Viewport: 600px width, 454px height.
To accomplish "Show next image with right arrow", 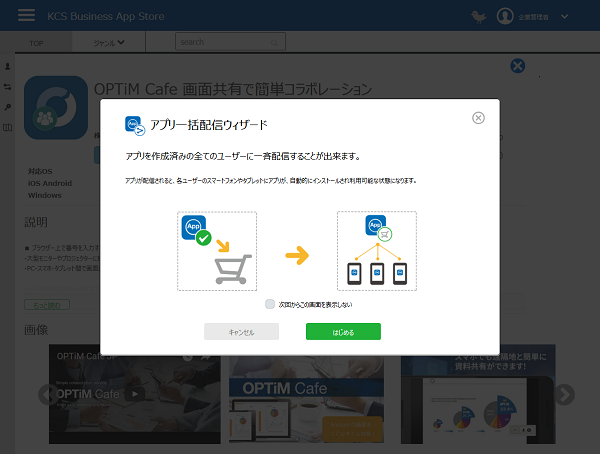I will click(564, 395).
